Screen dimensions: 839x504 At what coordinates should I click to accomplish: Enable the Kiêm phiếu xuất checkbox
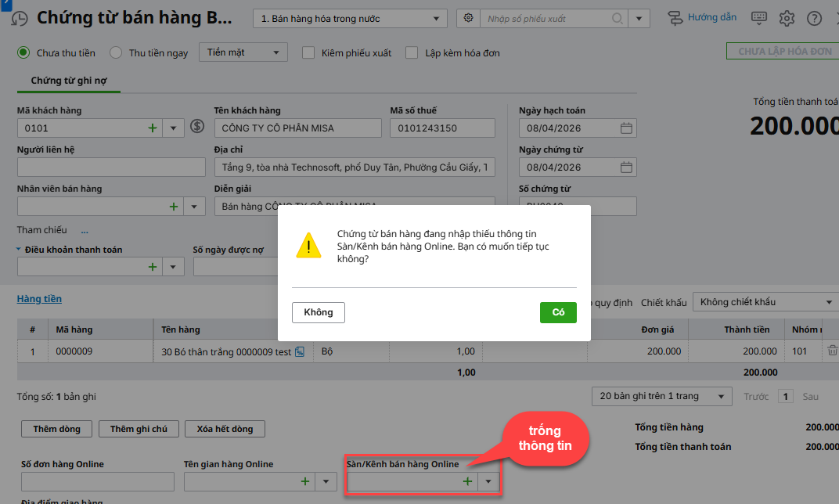point(308,52)
